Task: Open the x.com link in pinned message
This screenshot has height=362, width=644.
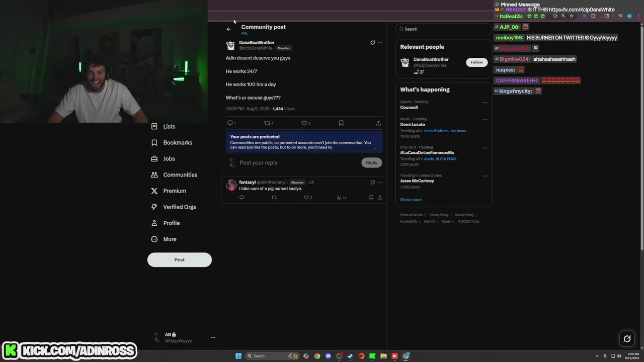Action: (x=582, y=10)
